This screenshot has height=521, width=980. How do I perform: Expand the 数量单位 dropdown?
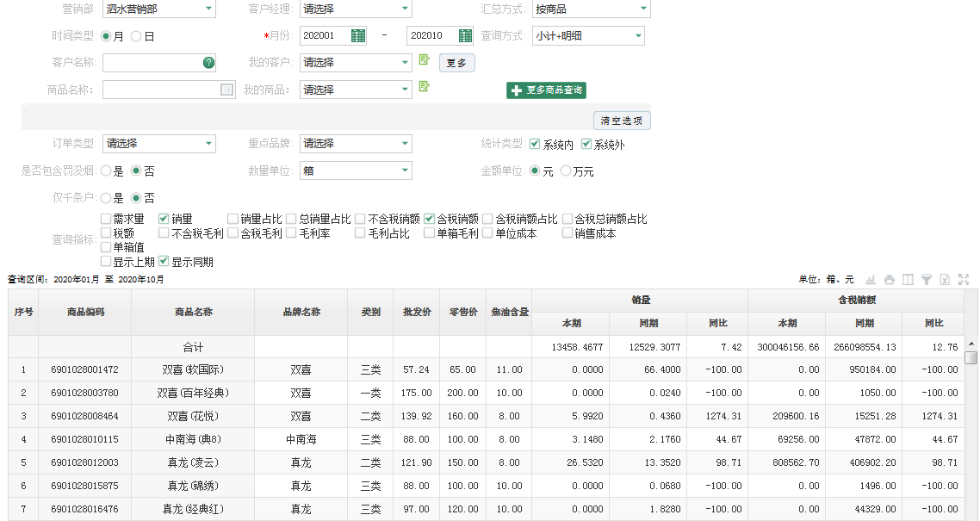coord(356,171)
